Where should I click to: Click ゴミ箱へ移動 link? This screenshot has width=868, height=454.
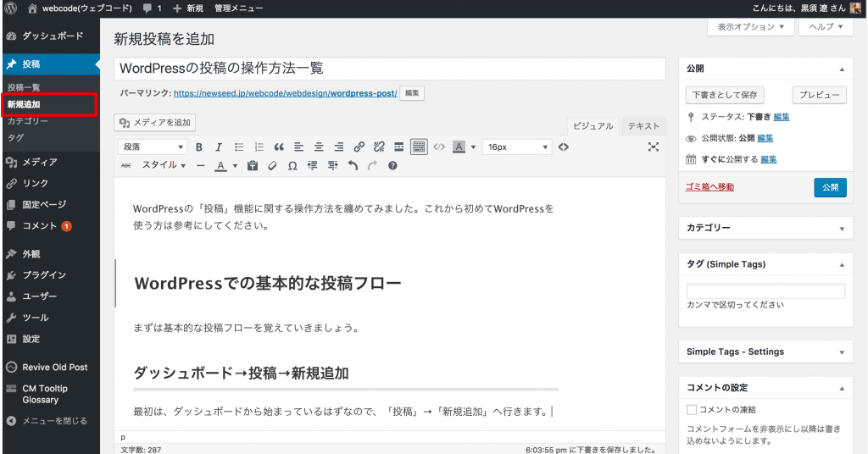coord(709,187)
